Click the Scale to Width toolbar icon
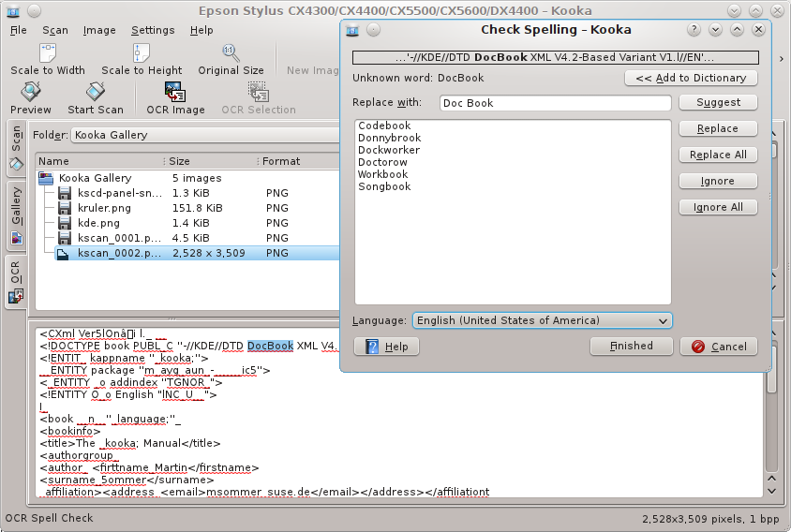Viewport: 791px width, 532px height. point(48,52)
